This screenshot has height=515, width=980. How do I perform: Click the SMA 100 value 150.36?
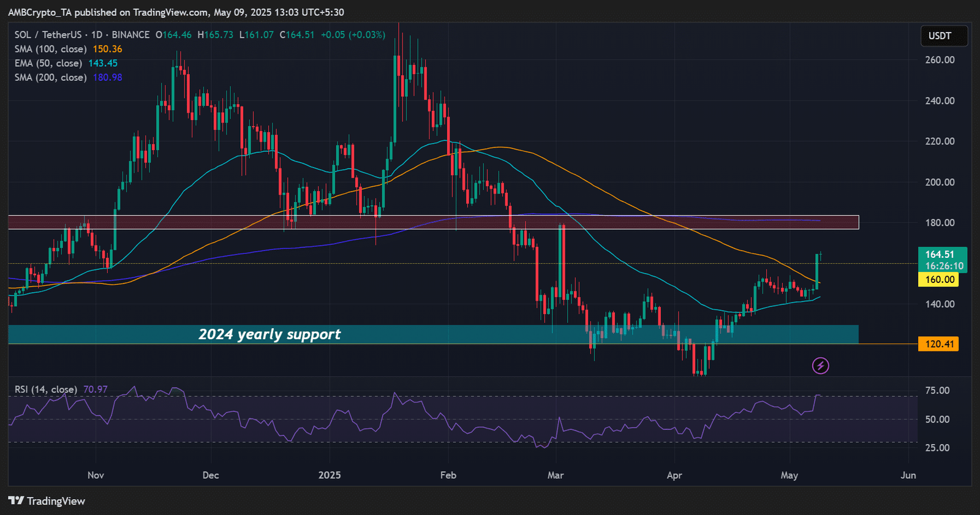coord(107,49)
